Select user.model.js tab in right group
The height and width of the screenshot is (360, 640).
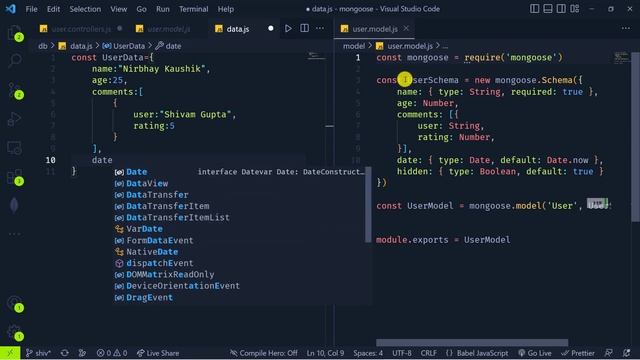click(375, 29)
